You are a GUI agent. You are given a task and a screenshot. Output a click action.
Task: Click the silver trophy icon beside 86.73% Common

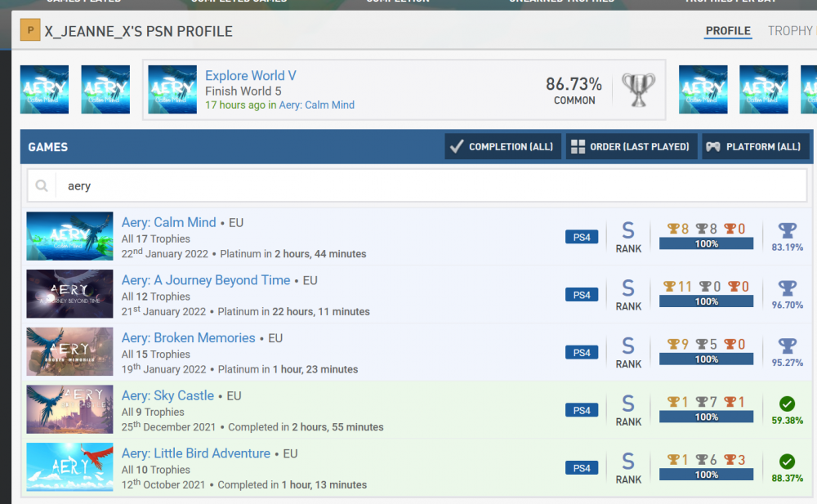pos(638,90)
